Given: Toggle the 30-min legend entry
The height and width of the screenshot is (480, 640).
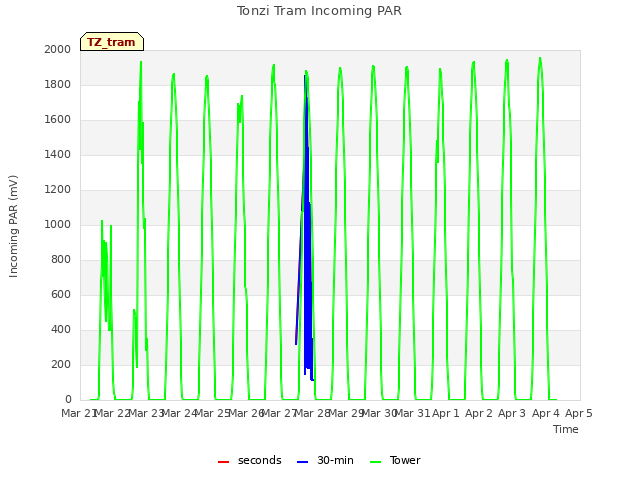Looking at the screenshot, I should click(325, 461).
